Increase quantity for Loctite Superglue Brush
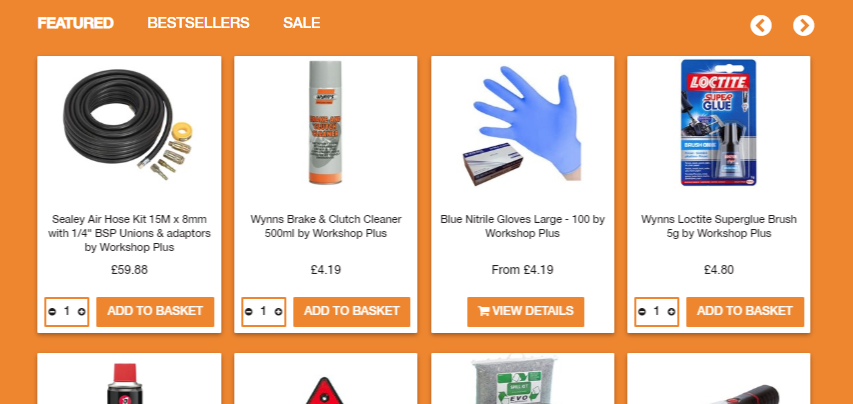The image size is (853, 404). click(671, 312)
